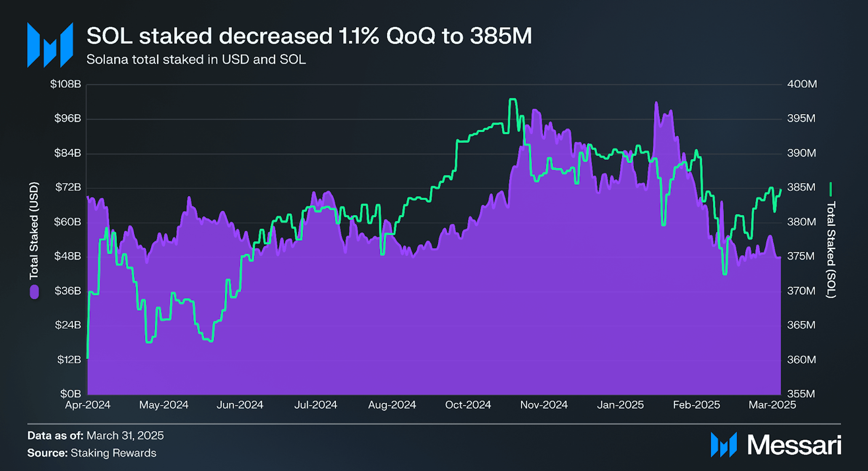Click the 400M right axis label
Viewport: 868px width, 471px height.
coord(802,84)
